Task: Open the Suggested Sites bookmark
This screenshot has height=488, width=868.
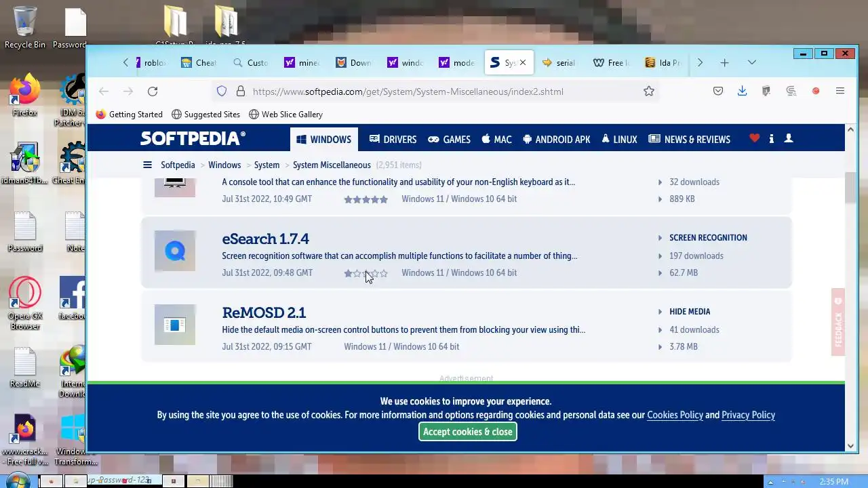Action: click(x=206, y=115)
